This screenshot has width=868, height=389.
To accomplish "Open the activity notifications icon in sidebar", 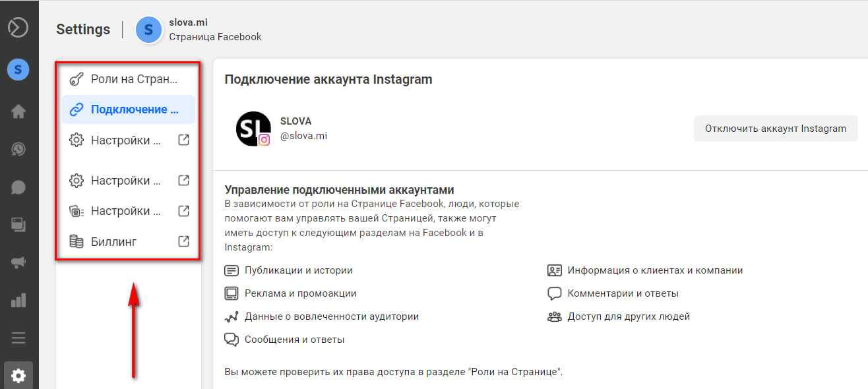I will tap(18, 150).
